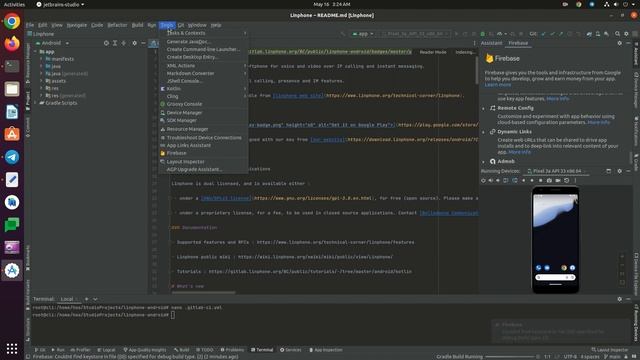Viewport: 640px width, 360px height.
Task: Click Generate JavaDoc menu entry
Action: 203,42
